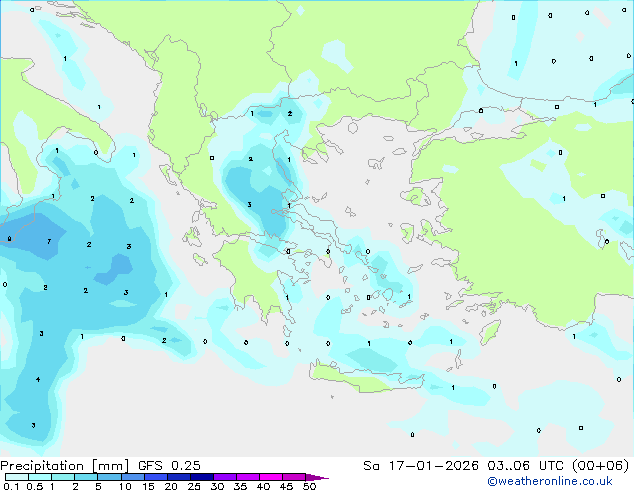Select the legend swatch between 2 and 5

click(x=86, y=477)
